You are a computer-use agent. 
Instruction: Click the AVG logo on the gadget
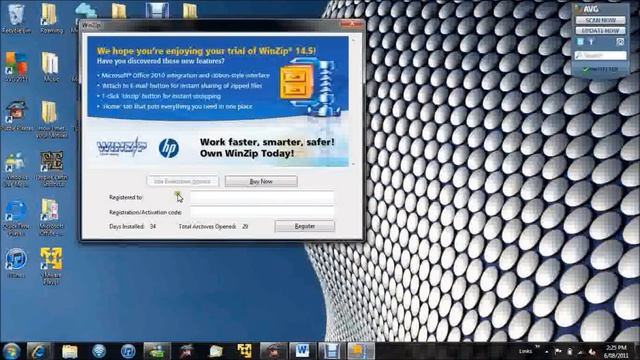point(588,9)
